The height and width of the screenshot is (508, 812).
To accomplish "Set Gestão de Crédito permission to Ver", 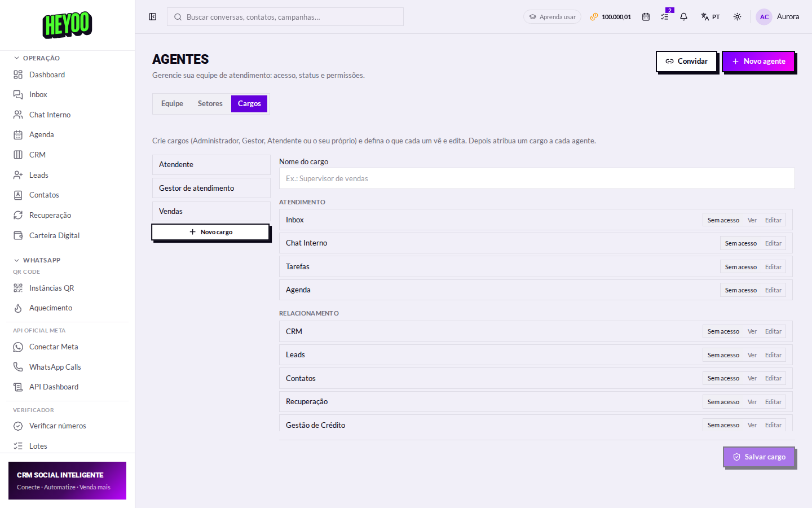I will [x=752, y=425].
